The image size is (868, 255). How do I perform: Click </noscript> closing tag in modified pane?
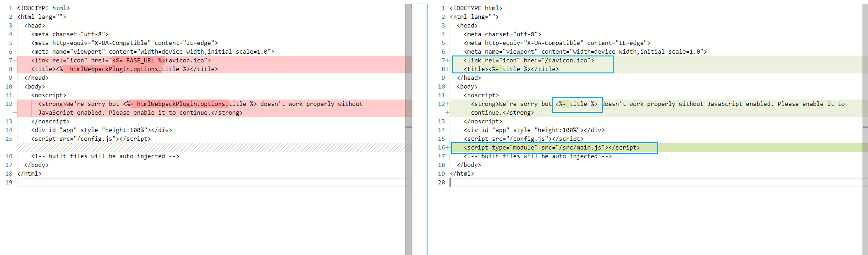(483, 122)
